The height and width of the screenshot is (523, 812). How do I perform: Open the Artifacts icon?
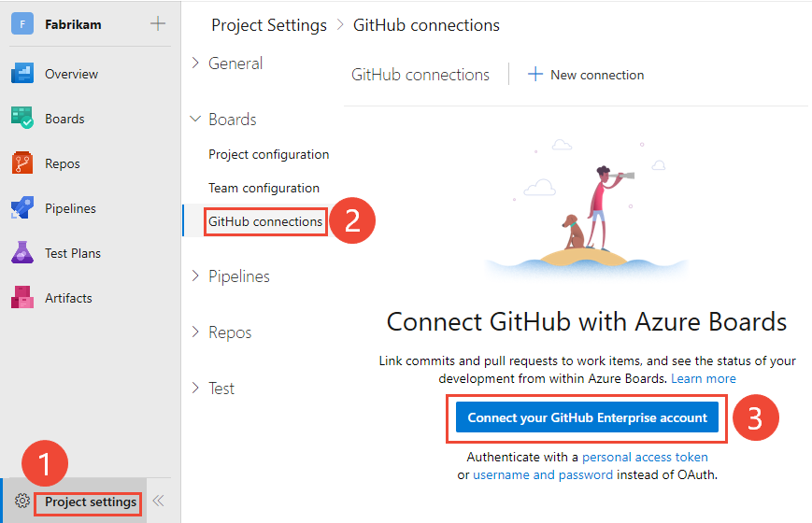click(x=22, y=298)
